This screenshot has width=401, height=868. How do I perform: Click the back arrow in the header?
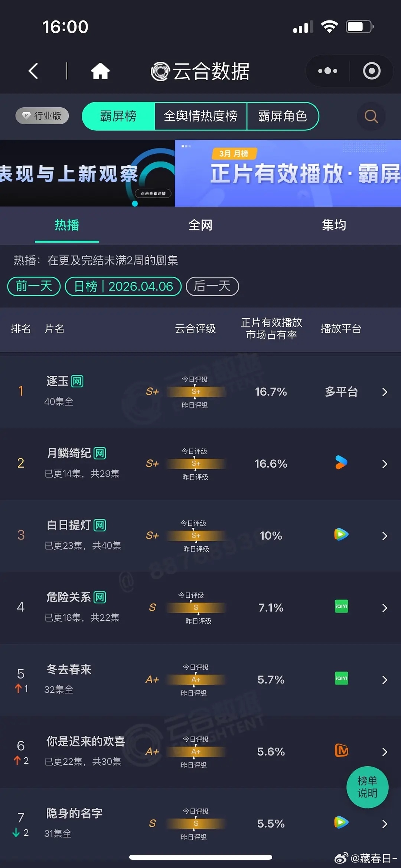(33, 71)
